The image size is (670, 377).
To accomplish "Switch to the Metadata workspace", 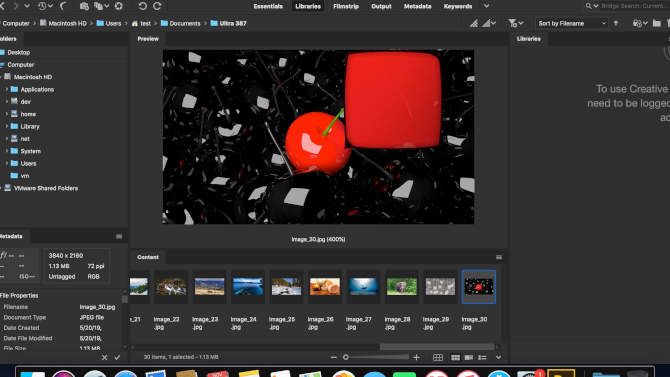I will click(x=417, y=6).
